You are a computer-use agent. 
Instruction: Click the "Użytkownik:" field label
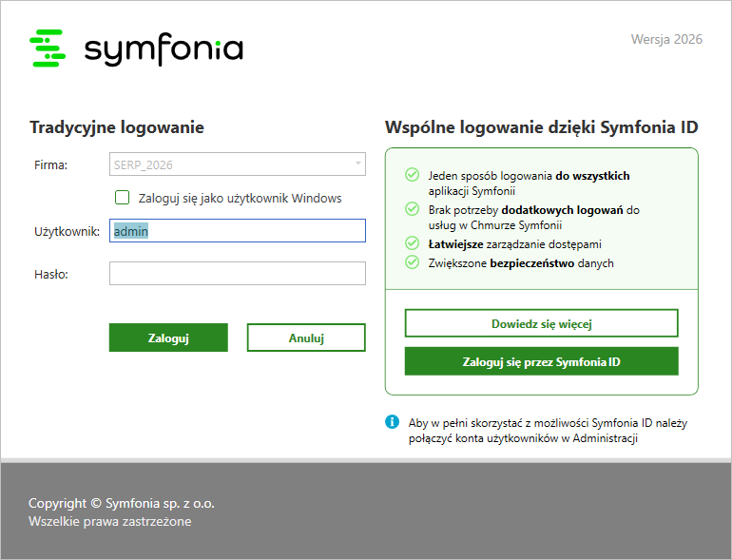(67, 231)
